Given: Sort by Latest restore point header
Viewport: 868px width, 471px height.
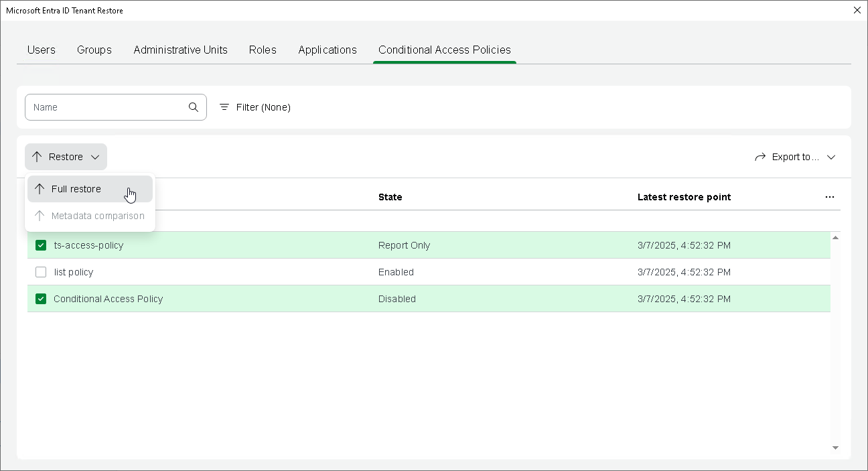Looking at the screenshot, I should click(x=684, y=197).
